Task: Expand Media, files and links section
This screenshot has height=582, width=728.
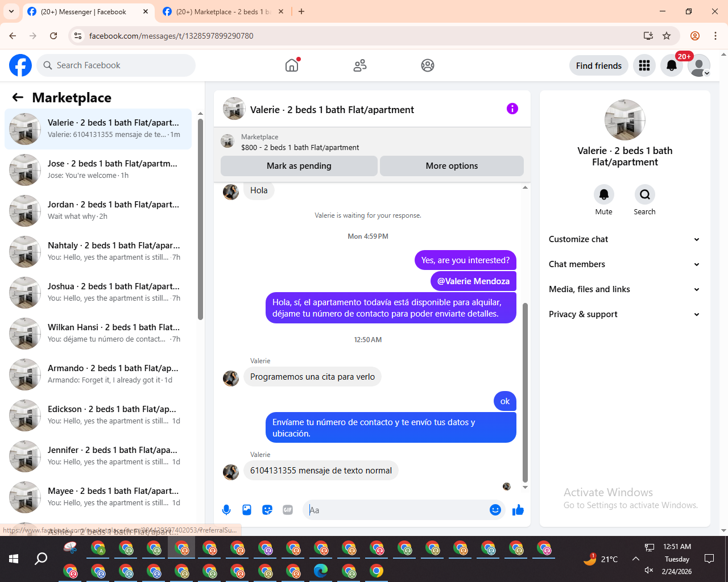Action: (624, 289)
